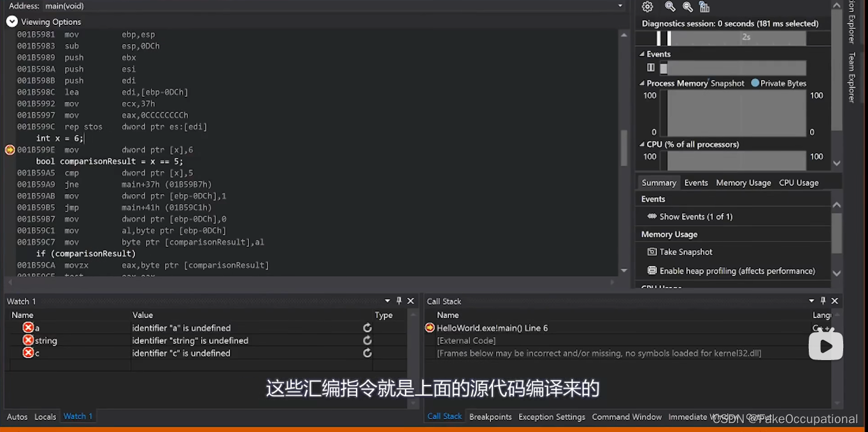Screen dimensions: 868x432
Task: Select the Zoom Out magnifier in Diagnostic Tools
Action: pyautogui.click(x=687, y=6)
